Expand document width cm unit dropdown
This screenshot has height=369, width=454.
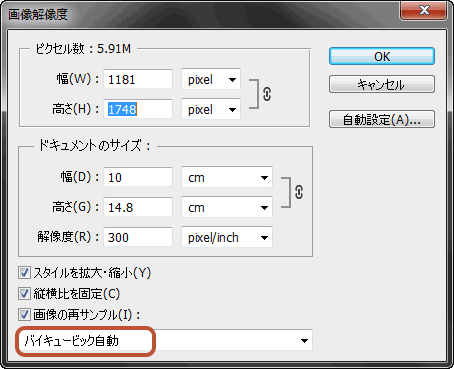[x=227, y=177]
